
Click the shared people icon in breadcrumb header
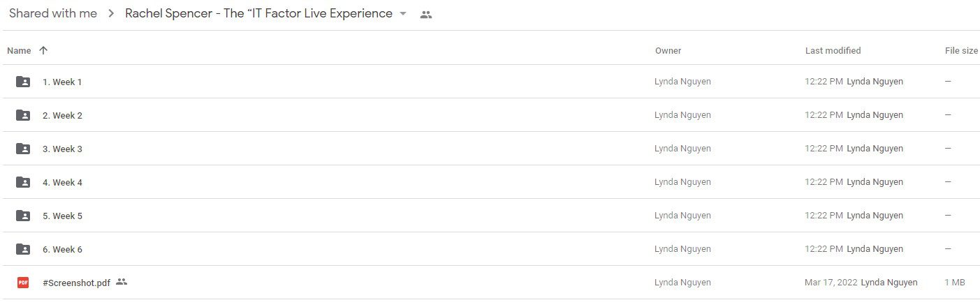pyautogui.click(x=426, y=14)
